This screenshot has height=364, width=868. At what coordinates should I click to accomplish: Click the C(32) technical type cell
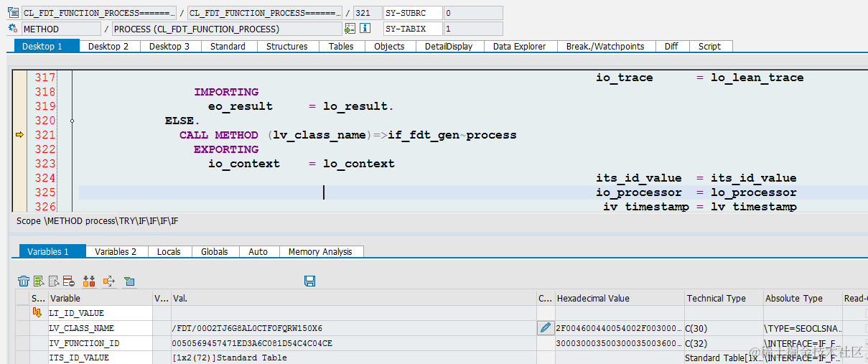(x=723, y=343)
